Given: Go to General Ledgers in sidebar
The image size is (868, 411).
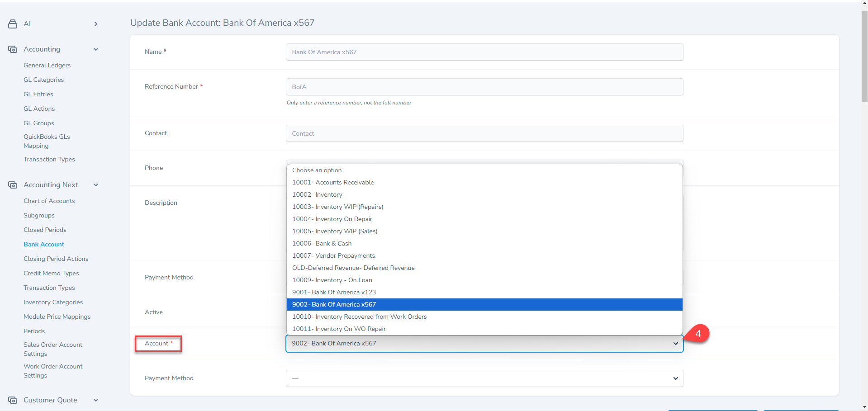Looking at the screenshot, I should click(47, 66).
